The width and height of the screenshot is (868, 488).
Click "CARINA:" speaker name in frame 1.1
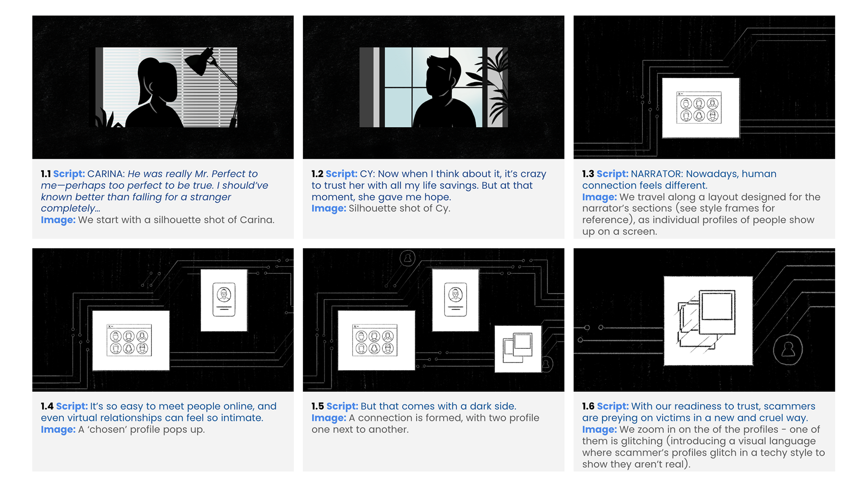tap(106, 174)
